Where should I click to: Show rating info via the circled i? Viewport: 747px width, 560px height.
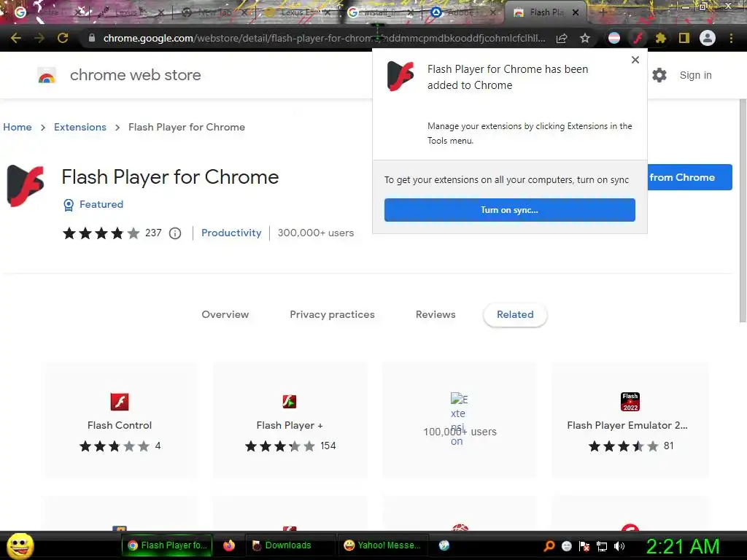[x=175, y=233]
